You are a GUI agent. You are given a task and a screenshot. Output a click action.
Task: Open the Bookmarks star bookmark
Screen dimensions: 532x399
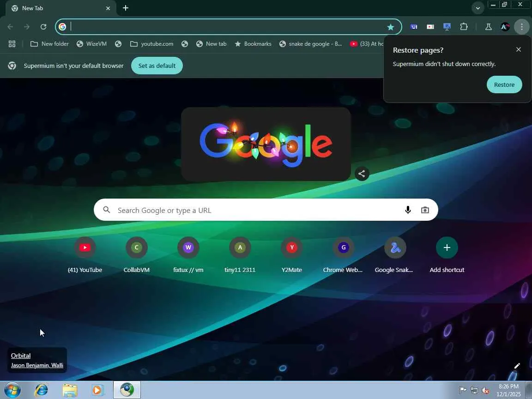tap(253, 44)
